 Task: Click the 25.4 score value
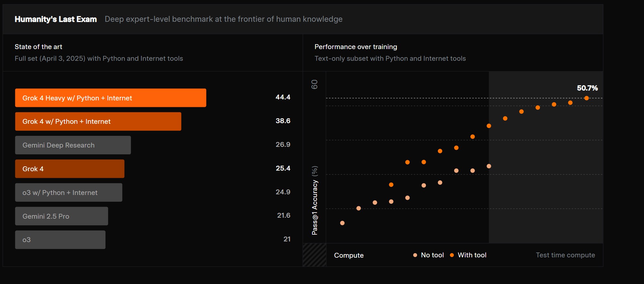pyautogui.click(x=283, y=168)
